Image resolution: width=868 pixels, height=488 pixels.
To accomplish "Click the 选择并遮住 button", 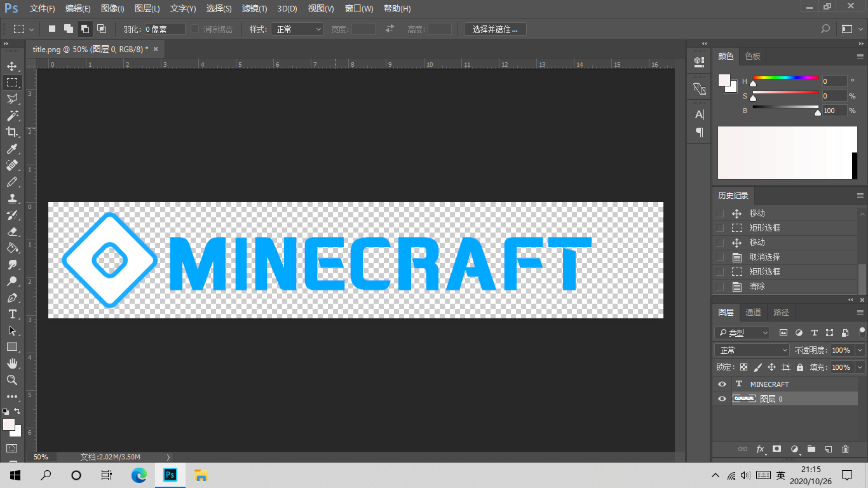I will click(495, 29).
